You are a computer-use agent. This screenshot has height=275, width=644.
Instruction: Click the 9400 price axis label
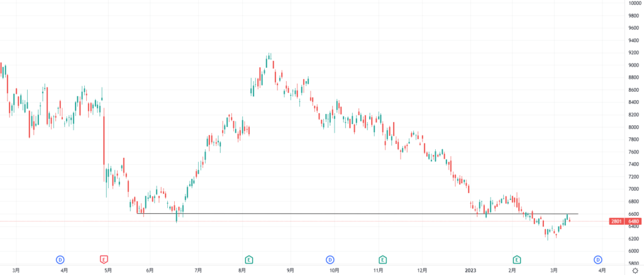pyautogui.click(x=634, y=40)
